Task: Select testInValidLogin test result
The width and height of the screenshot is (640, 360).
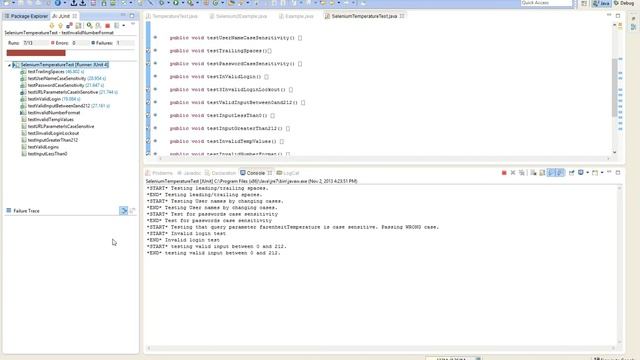Action: (51, 99)
